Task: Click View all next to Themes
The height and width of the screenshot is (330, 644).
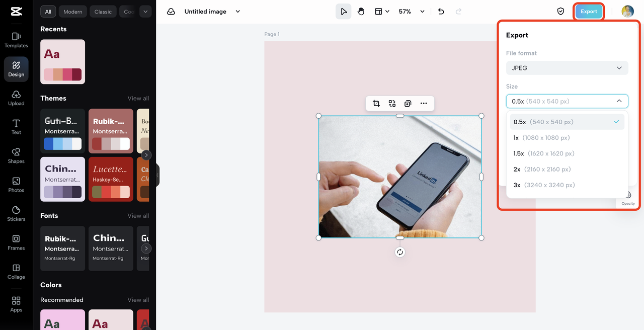Action: (138, 99)
